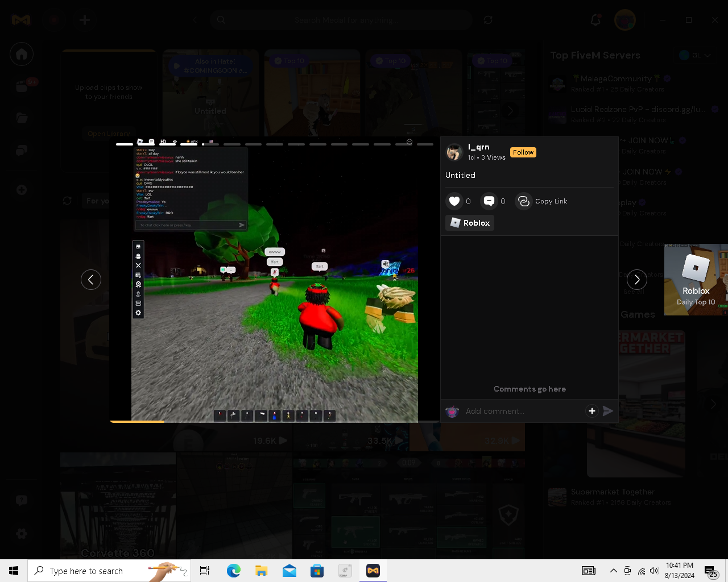Screen dimensions: 728x582
Task: Like the clip with the heart icon
Action: click(x=454, y=201)
